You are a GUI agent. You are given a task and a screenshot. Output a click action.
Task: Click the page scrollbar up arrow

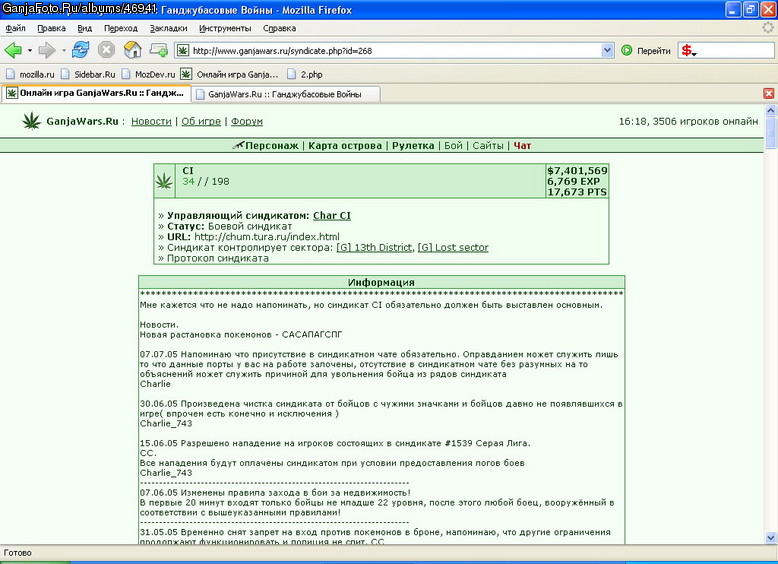(771, 110)
